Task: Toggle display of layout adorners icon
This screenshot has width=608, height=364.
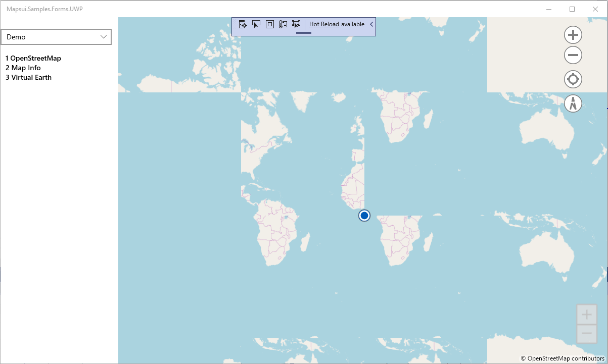Action: [x=269, y=24]
